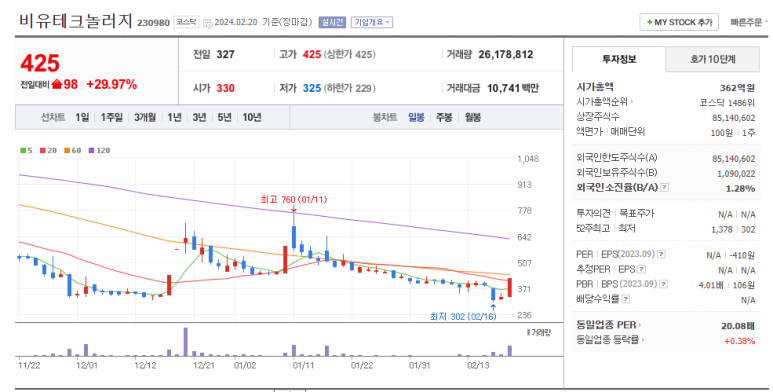This screenshot has height=392, width=773.
Task: Click the change rate +29.97%
Action: [x=111, y=84]
